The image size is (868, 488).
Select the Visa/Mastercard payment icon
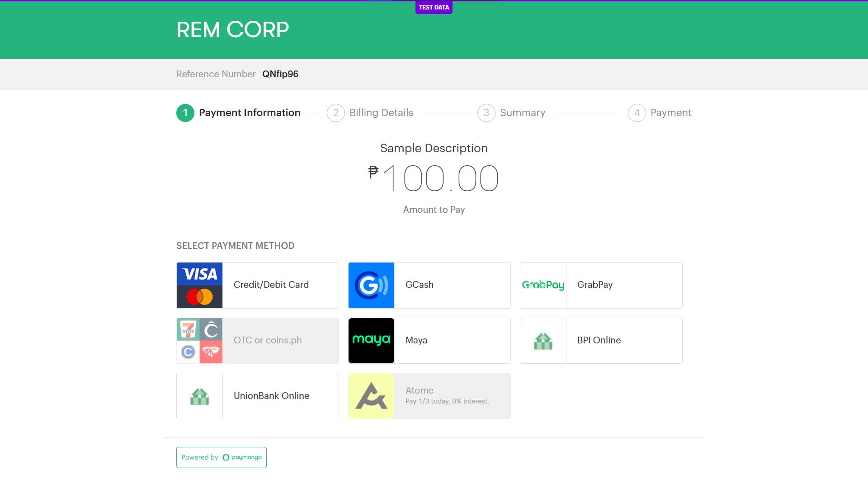[199, 285]
